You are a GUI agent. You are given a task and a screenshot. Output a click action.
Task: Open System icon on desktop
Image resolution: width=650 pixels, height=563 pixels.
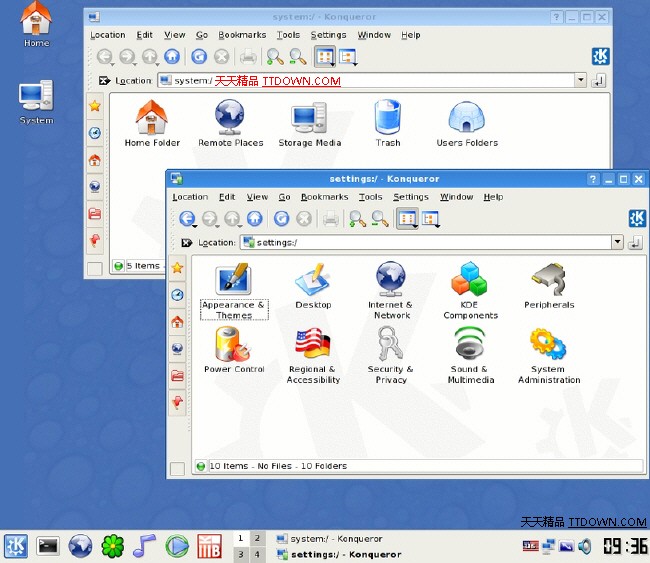point(36,102)
